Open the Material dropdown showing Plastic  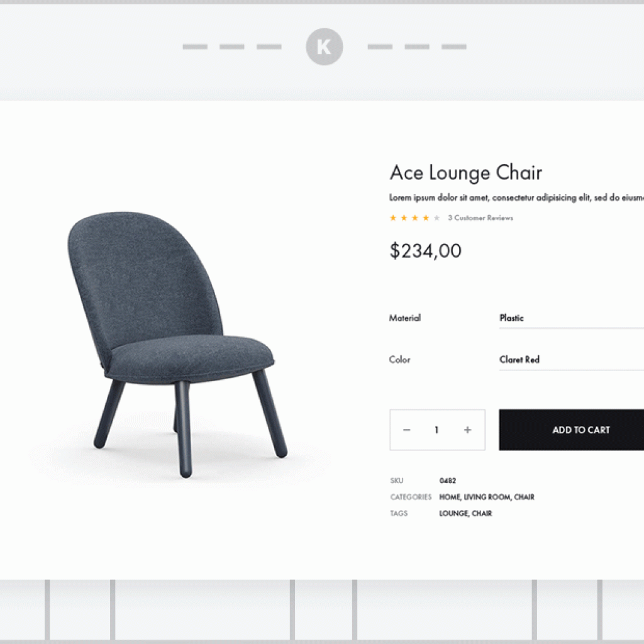pyautogui.click(x=571, y=318)
